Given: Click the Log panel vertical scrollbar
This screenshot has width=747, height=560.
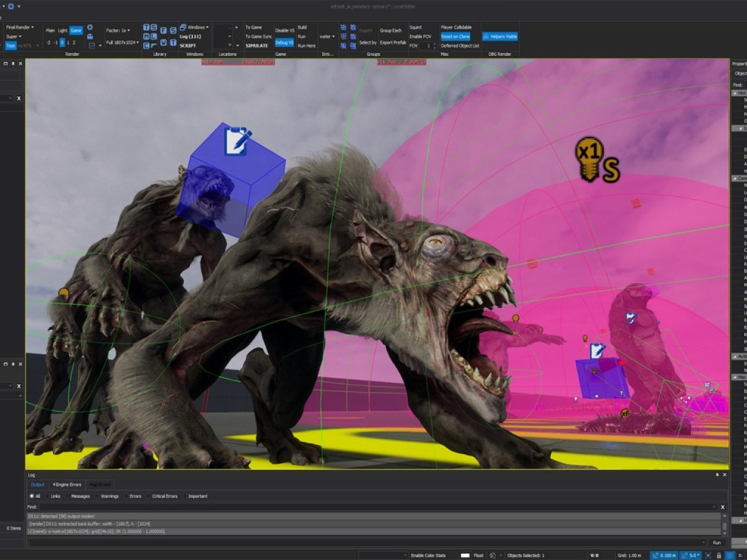Looking at the screenshot, I should [723, 523].
